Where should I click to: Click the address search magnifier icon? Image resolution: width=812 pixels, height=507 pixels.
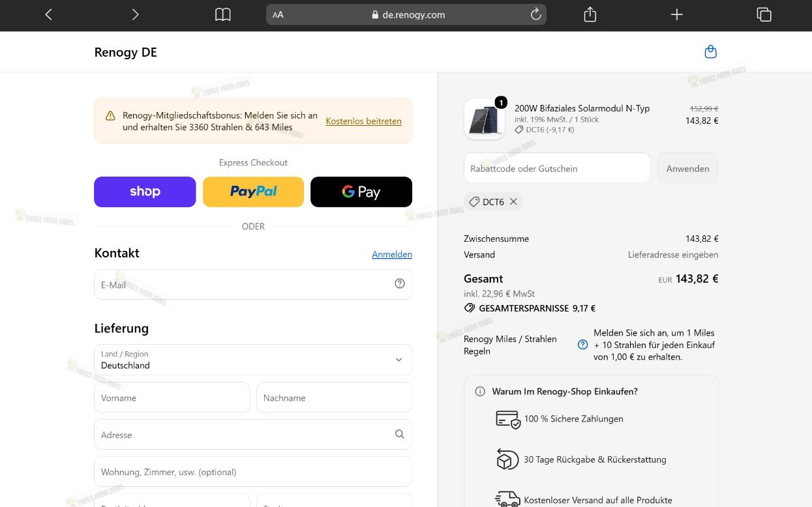click(x=400, y=434)
